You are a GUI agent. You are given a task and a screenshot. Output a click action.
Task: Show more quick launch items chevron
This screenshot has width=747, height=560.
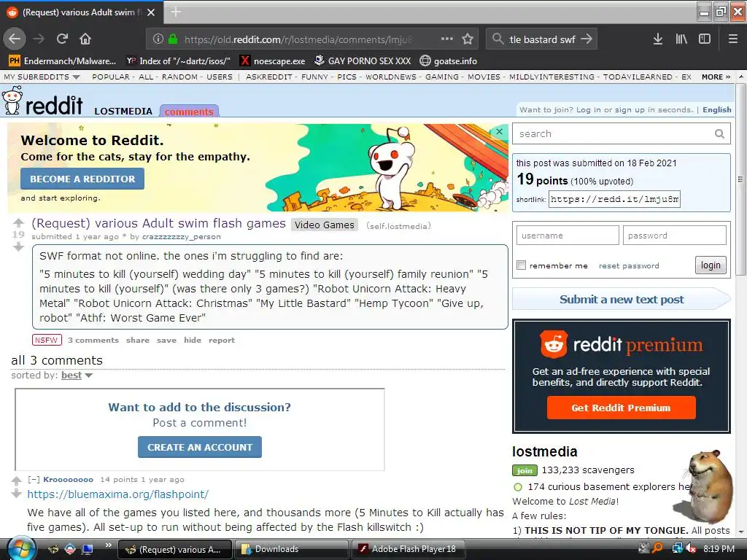pyautogui.click(x=108, y=545)
